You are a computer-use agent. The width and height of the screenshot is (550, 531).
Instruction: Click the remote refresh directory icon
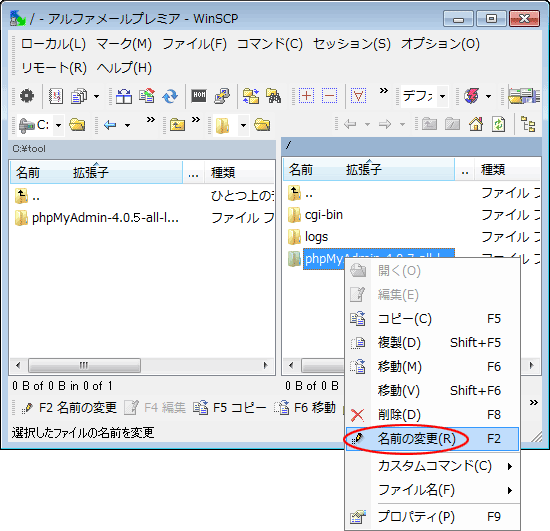498,124
